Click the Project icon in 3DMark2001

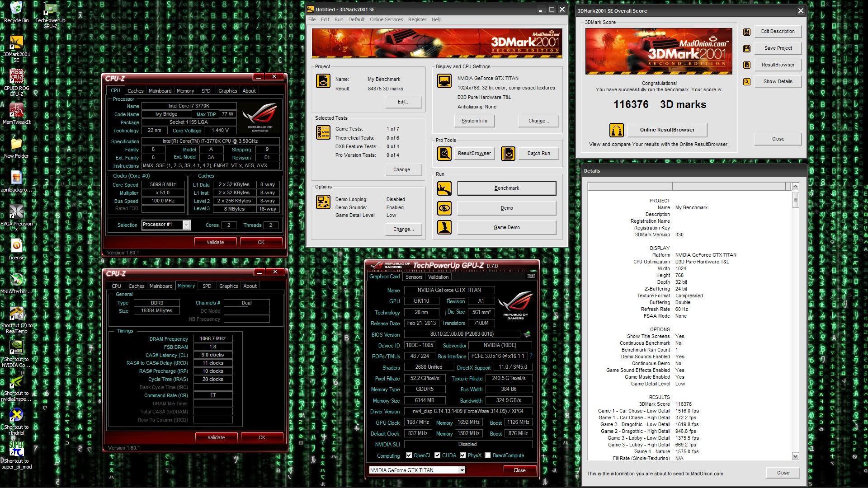pos(323,81)
